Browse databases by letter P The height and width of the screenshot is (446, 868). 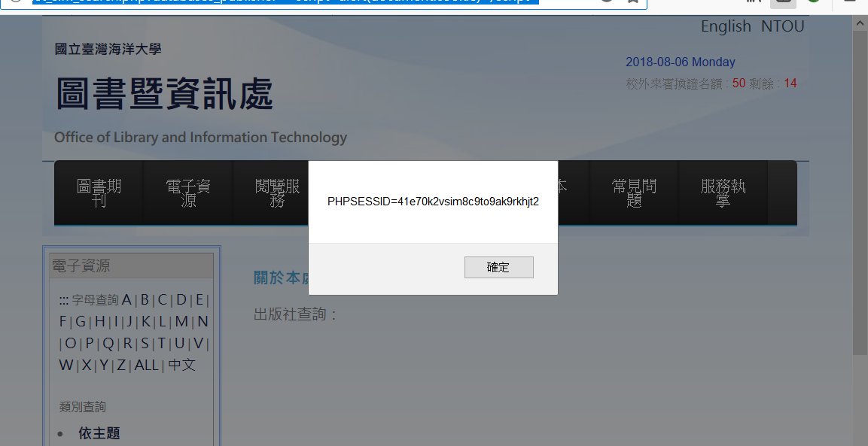coord(89,344)
